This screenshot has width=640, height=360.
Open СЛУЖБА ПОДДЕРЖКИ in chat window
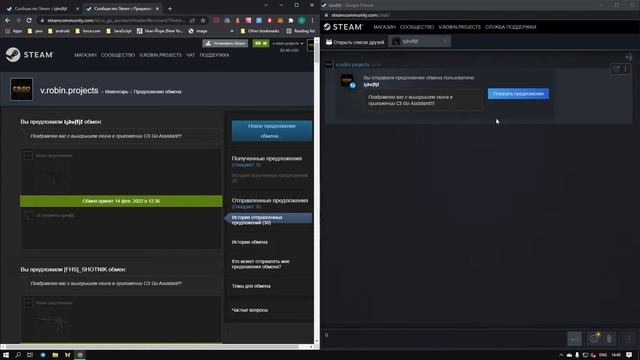[x=510, y=27]
